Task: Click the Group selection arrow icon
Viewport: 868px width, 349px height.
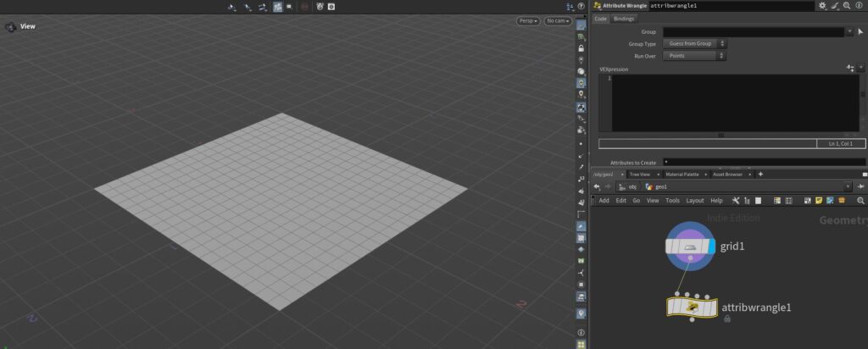Action: coord(860,31)
